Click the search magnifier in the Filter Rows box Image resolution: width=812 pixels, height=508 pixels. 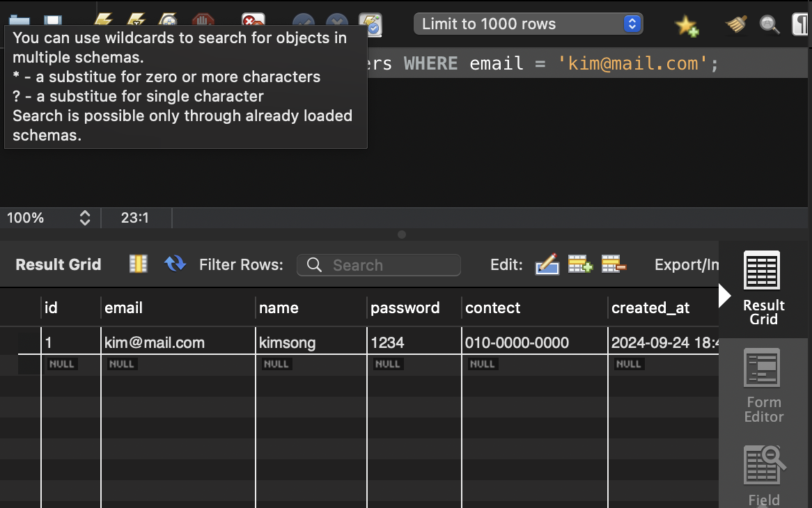pos(314,265)
